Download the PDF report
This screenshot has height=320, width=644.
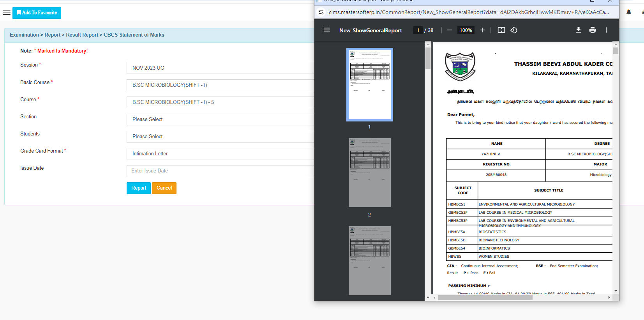[x=579, y=30]
